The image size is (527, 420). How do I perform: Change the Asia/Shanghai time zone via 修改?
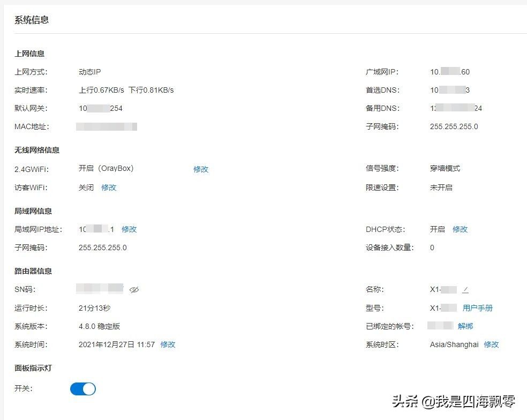coord(491,344)
